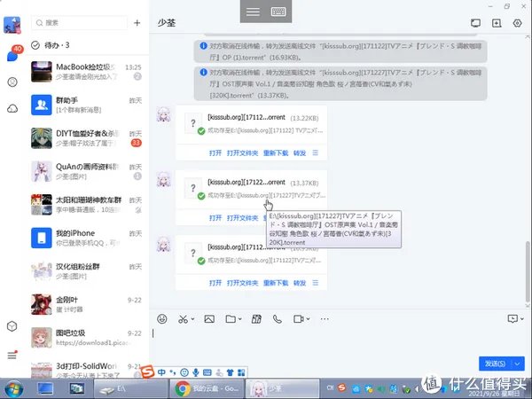Expand screenshot tool dropdown arrow

(x=192, y=319)
